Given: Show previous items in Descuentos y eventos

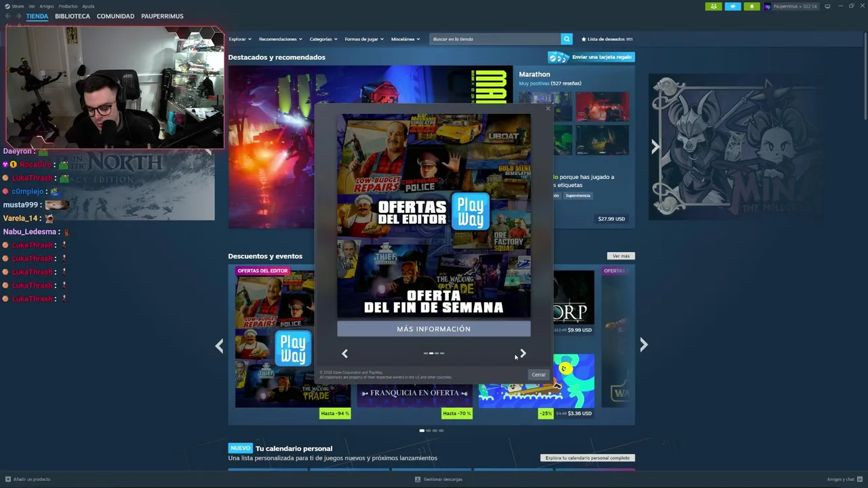Looking at the screenshot, I should pos(219,346).
